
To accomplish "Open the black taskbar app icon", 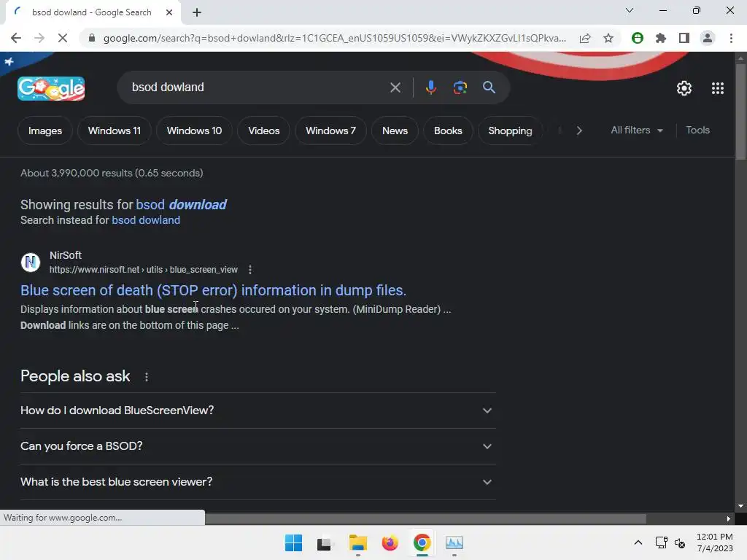I will [325, 542].
